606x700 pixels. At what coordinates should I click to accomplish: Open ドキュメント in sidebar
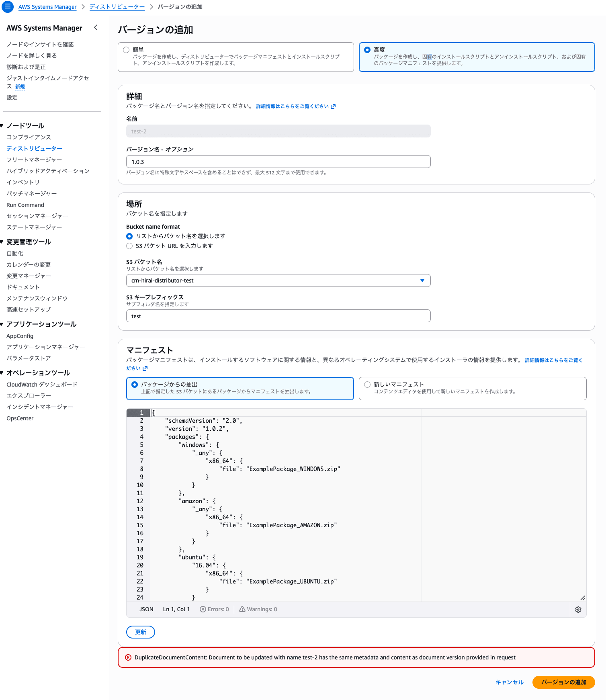tap(23, 287)
